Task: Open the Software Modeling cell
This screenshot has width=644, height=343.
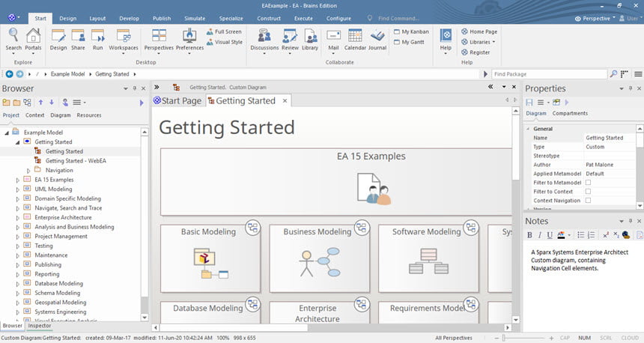Action: coord(428,258)
